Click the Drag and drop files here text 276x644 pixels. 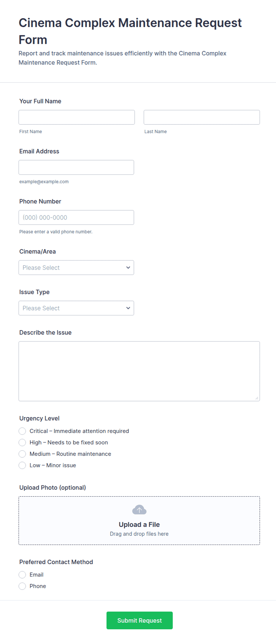point(139,534)
